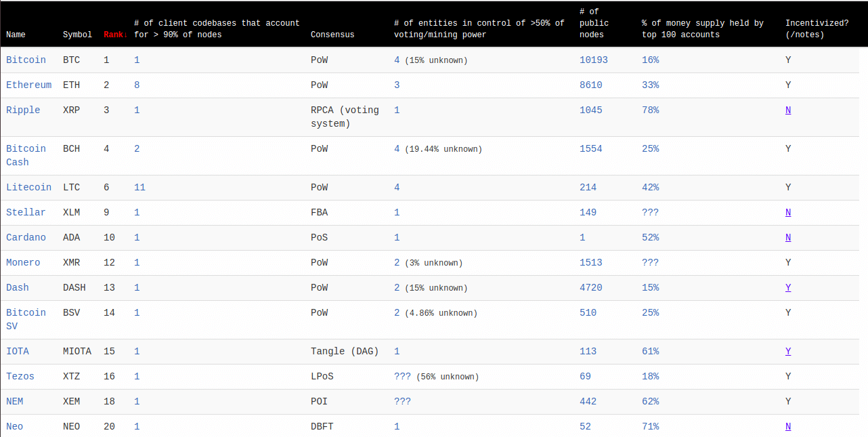Open Bitcoin Cash's client codebases count 2
This screenshot has width=868, height=437.
[x=137, y=148]
